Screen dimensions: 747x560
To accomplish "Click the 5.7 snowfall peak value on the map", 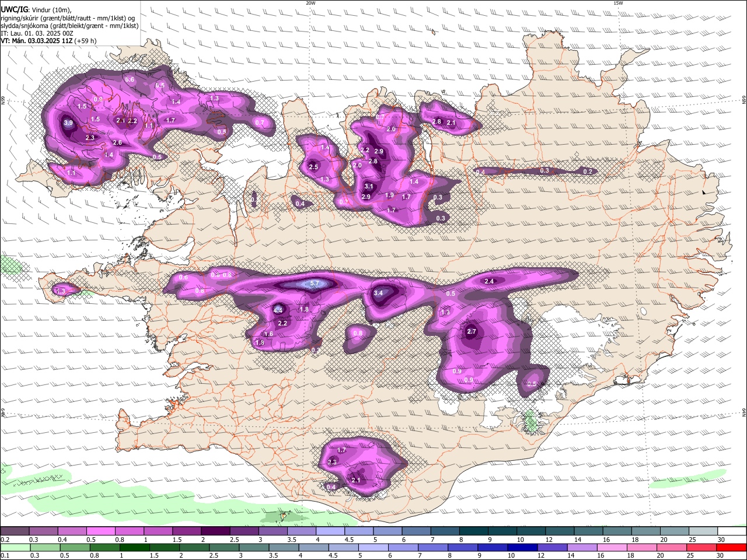I will click(x=315, y=283).
